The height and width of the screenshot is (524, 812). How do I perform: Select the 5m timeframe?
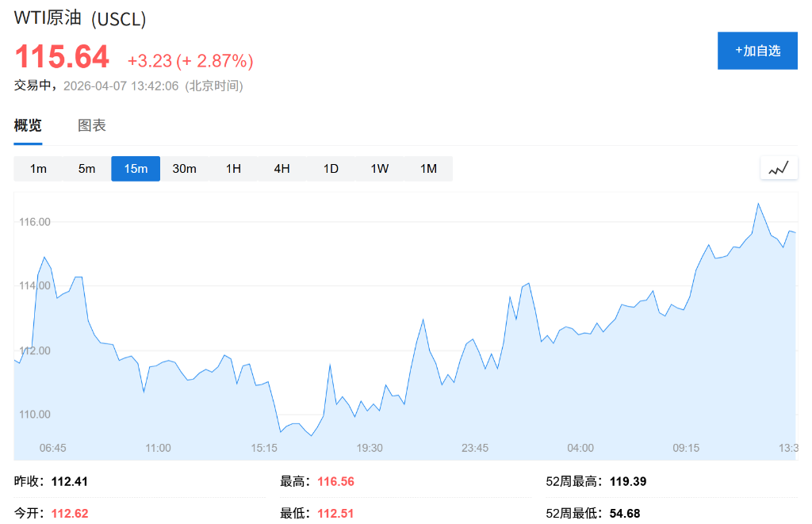pyautogui.click(x=86, y=168)
